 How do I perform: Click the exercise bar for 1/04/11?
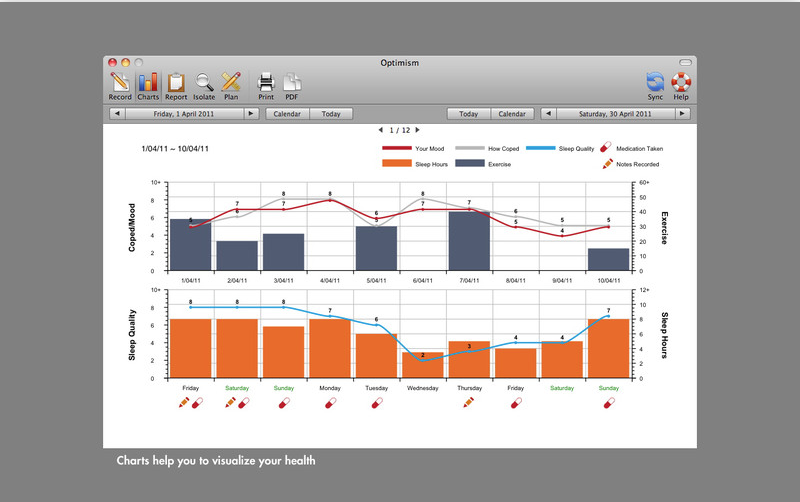[x=190, y=245]
